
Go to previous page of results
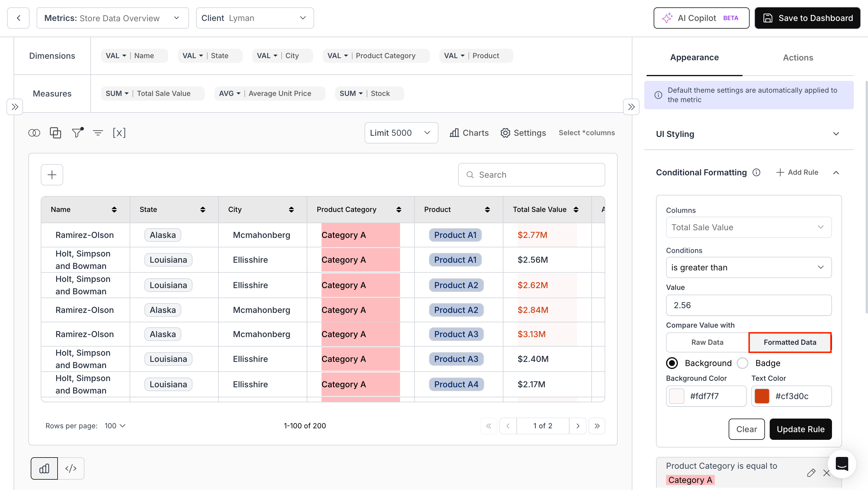508,426
